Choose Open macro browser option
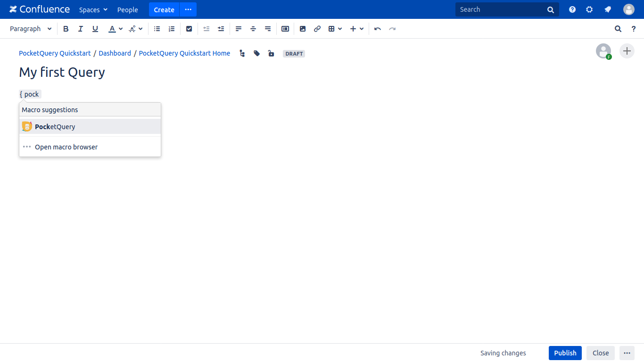Image resolution: width=644 pixels, height=362 pixels. pyautogui.click(x=66, y=147)
